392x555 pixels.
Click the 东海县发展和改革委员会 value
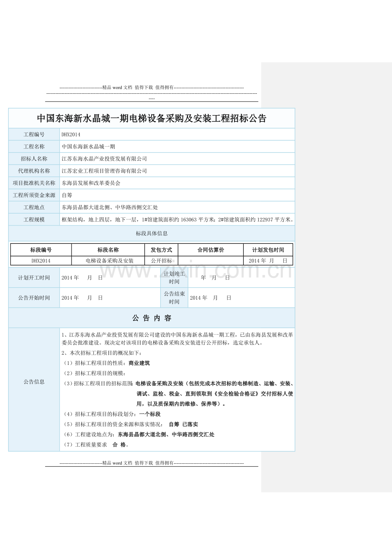[x=91, y=183]
